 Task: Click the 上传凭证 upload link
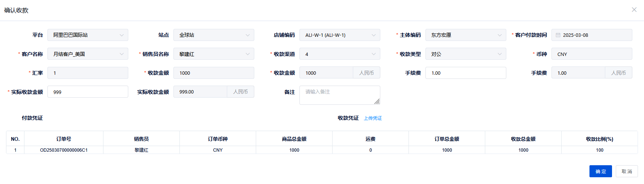(373, 118)
